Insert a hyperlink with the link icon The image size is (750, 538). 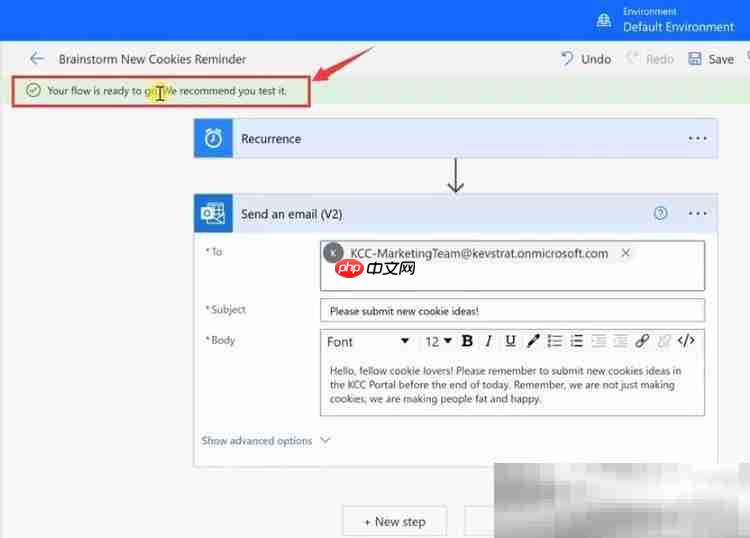[x=642, y=341]
